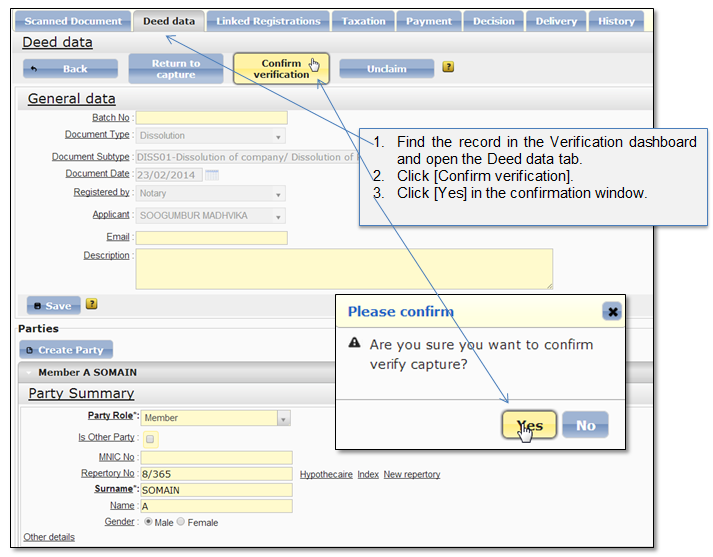
Task: Click the Back button
Action: (70, 69)
